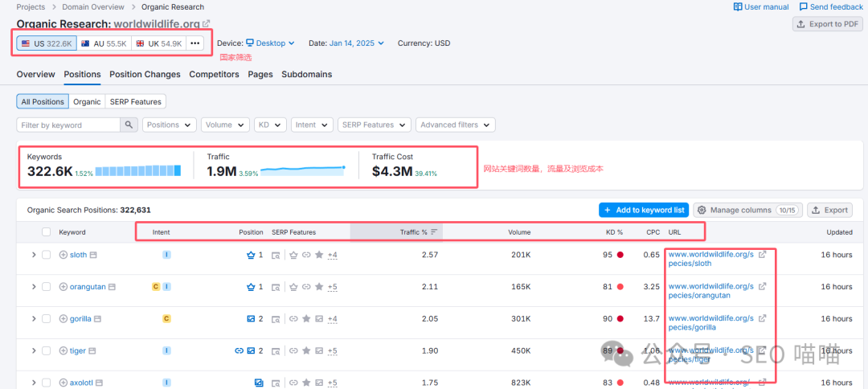
Task: Open external link icon for gorilla URL
Action: tap(762, 319)
